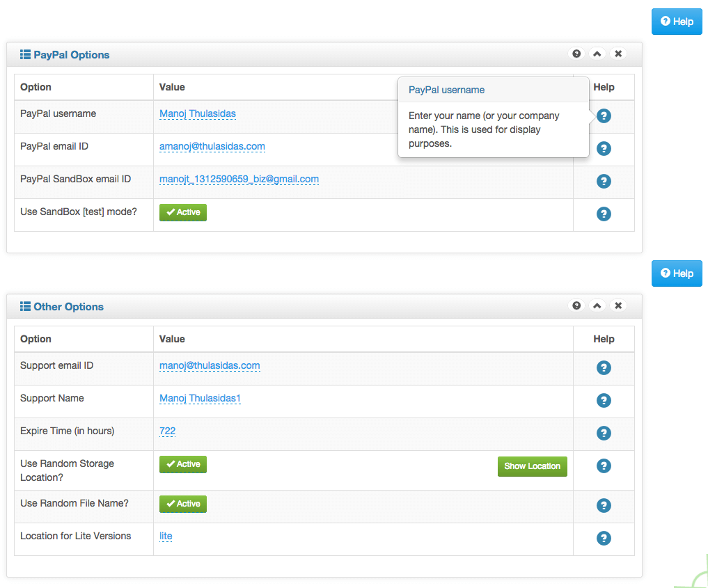Edit PayPal username Manoj Thulasidas

[x=198, y=113]
